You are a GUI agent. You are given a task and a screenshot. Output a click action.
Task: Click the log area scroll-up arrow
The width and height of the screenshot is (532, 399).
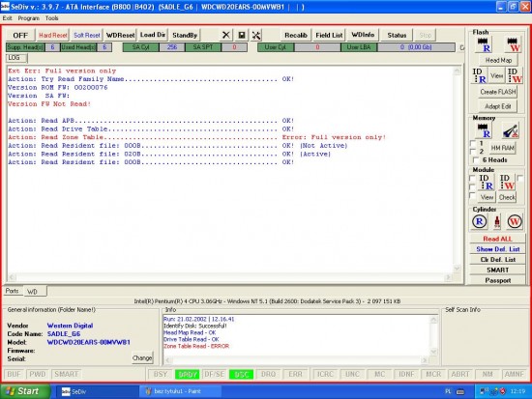coord(457,71)
